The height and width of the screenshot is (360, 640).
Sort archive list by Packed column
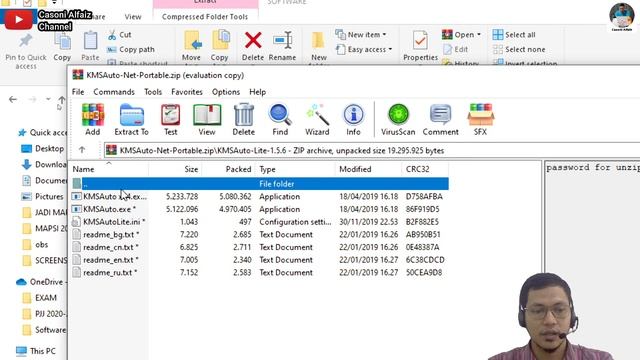(x=229, y=169)
